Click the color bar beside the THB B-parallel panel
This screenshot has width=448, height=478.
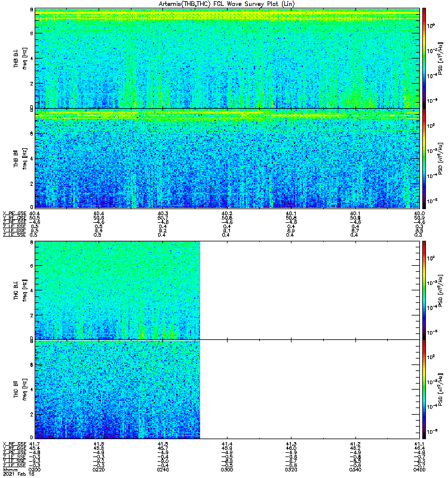click(x=424, y=158)
